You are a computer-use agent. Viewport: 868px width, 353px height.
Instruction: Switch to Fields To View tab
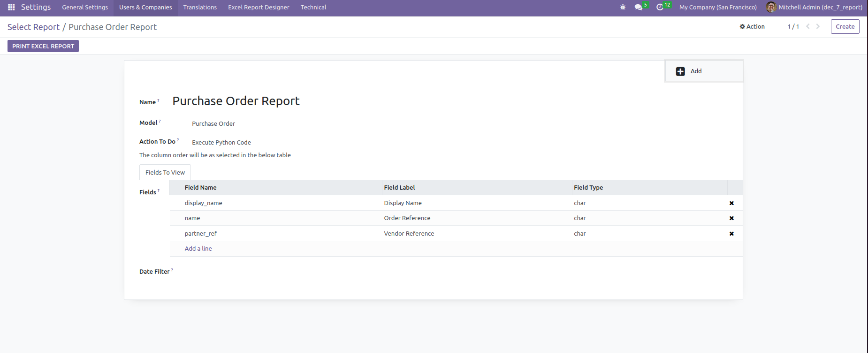pyautogui.click(x=165, y=172)
